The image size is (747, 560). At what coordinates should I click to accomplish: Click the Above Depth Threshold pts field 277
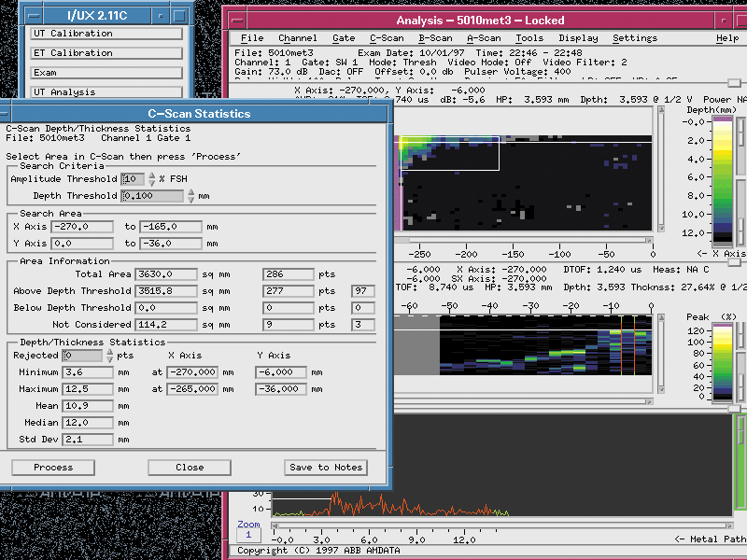pyautogui.click(x=289, y=291)
